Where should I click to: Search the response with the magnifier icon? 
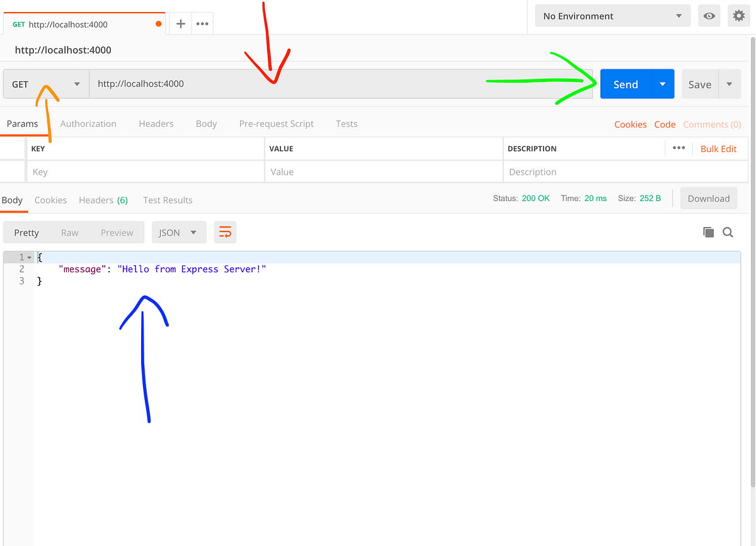coord(728,232)
